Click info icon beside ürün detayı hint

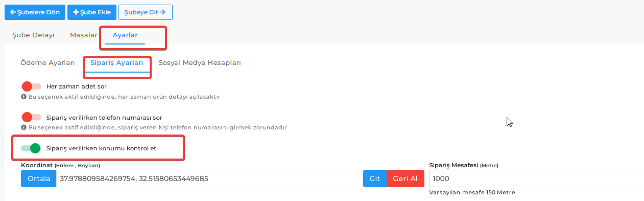tap(23, 96)
